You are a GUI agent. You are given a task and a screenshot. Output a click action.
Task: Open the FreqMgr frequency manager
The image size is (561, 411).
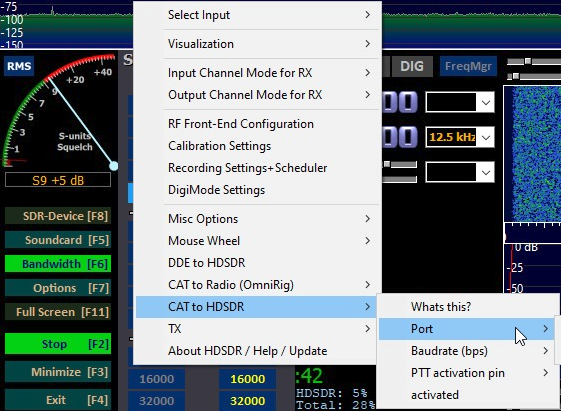pyautogui.click(x=468, y=66)
